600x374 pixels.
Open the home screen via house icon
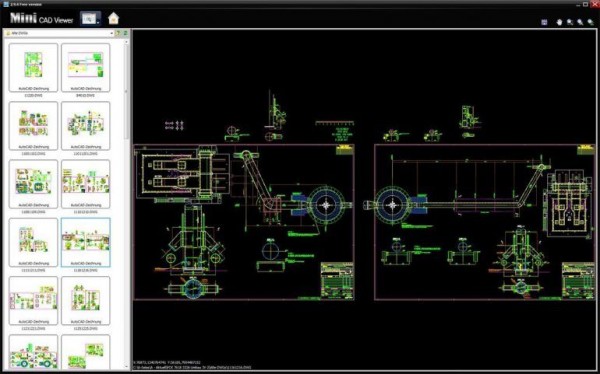[113, 18]
